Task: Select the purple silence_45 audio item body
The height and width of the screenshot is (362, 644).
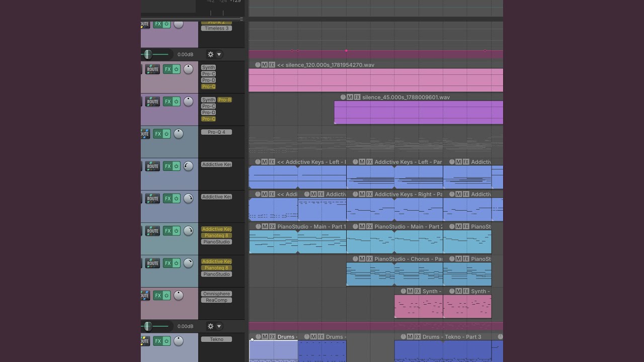Action: pos(419,112)
